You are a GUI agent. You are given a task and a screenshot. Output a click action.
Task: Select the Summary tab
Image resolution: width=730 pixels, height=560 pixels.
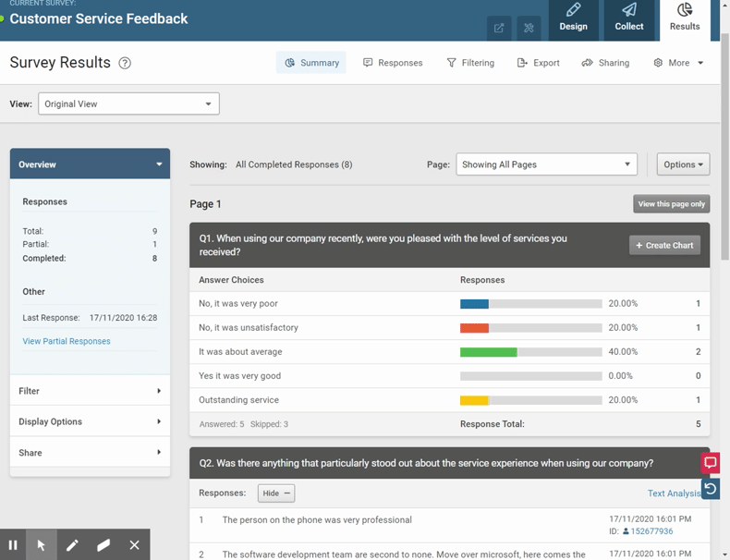311,63
